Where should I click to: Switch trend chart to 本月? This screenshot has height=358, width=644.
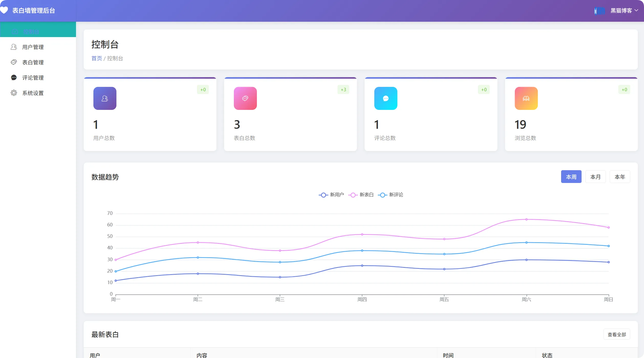[595, 177]
